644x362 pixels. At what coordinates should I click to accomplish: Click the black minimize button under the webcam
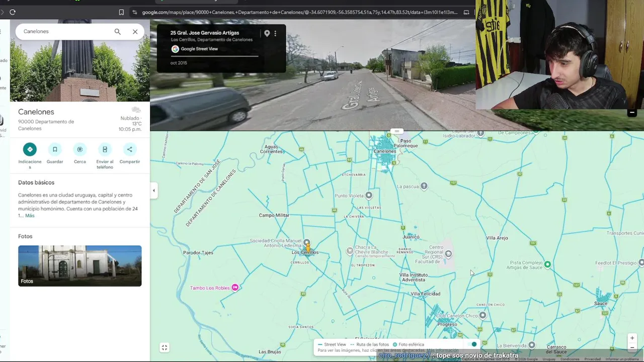[632, 113]
